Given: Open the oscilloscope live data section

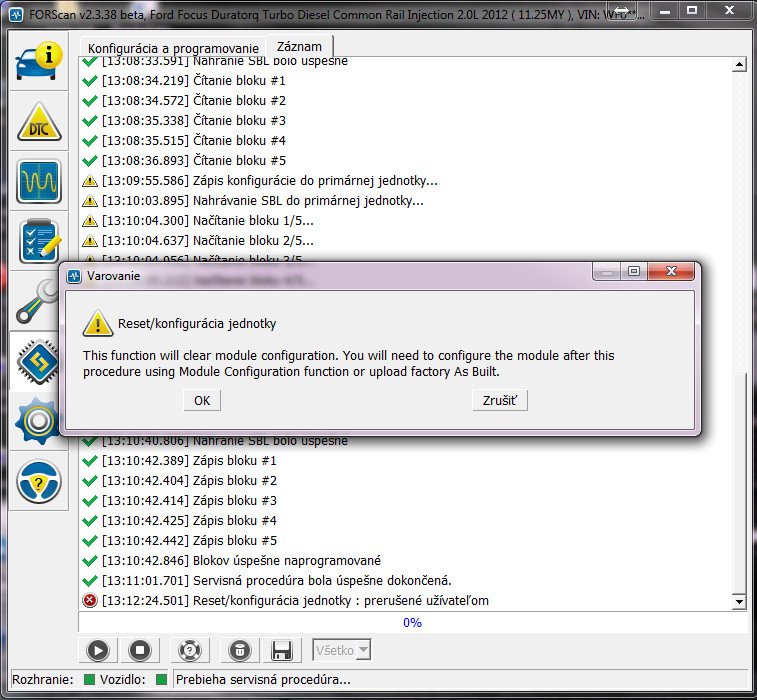Looking at the screenshot, I should click(39, 182).
